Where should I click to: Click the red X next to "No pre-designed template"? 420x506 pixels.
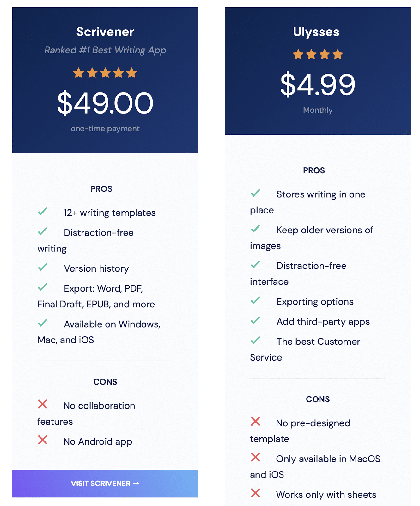tap(256, 421)
